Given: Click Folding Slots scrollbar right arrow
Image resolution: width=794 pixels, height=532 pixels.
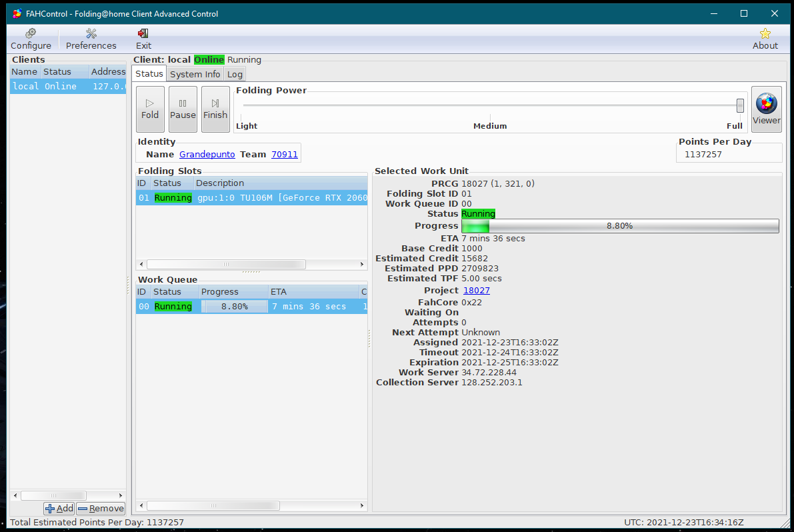Looking at the screenshot, I should tap(361, 264).
